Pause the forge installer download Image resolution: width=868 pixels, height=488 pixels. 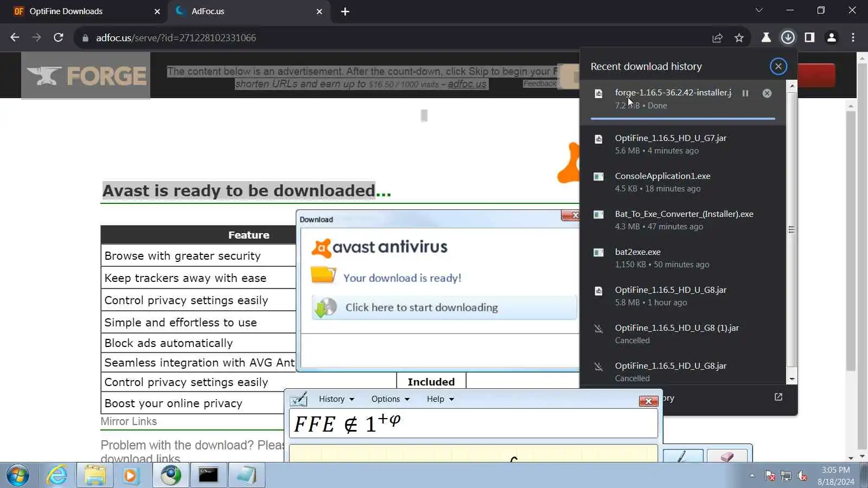745,93
